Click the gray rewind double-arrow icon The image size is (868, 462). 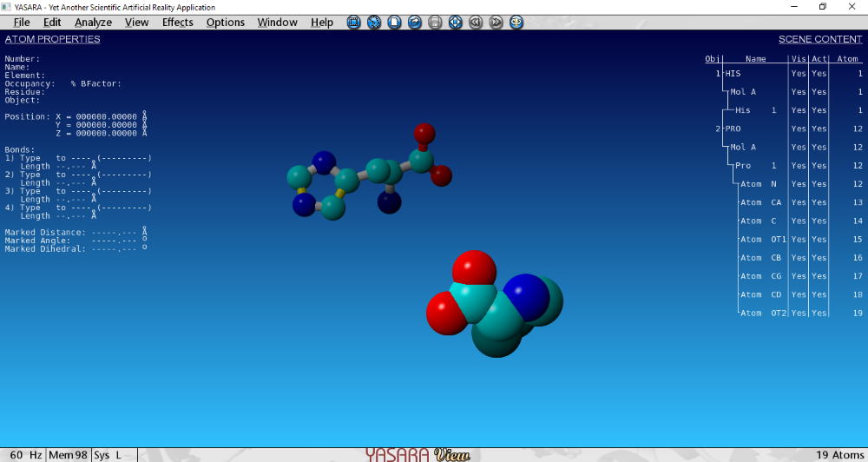click(476, 23)
